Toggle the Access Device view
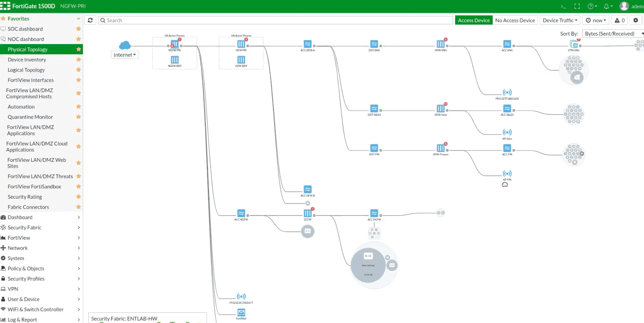 474,20
